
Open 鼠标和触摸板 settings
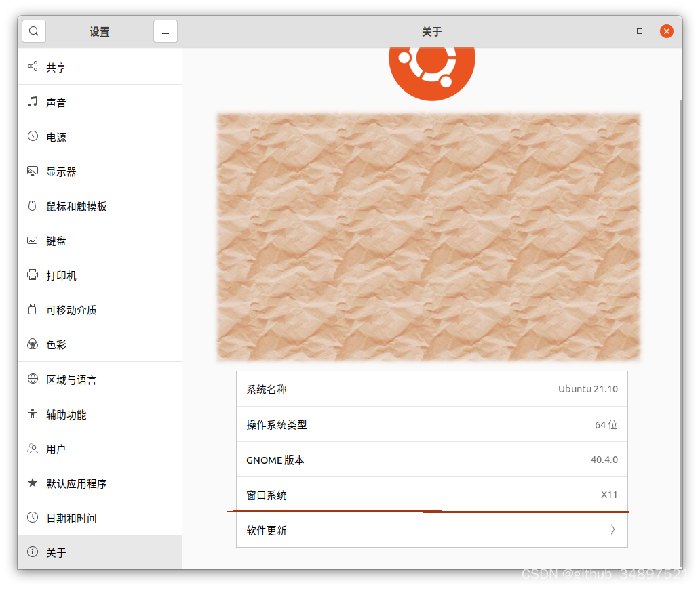[75, 206]
